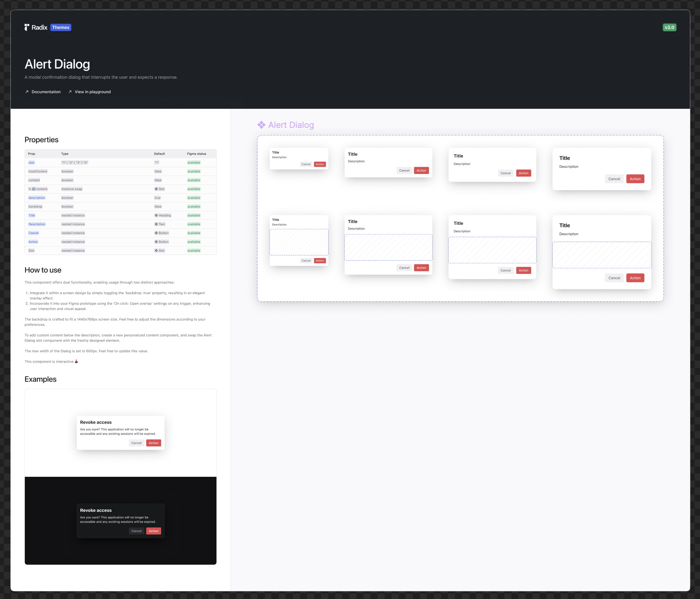Click the component icon beside Heading default

(156, 215)
